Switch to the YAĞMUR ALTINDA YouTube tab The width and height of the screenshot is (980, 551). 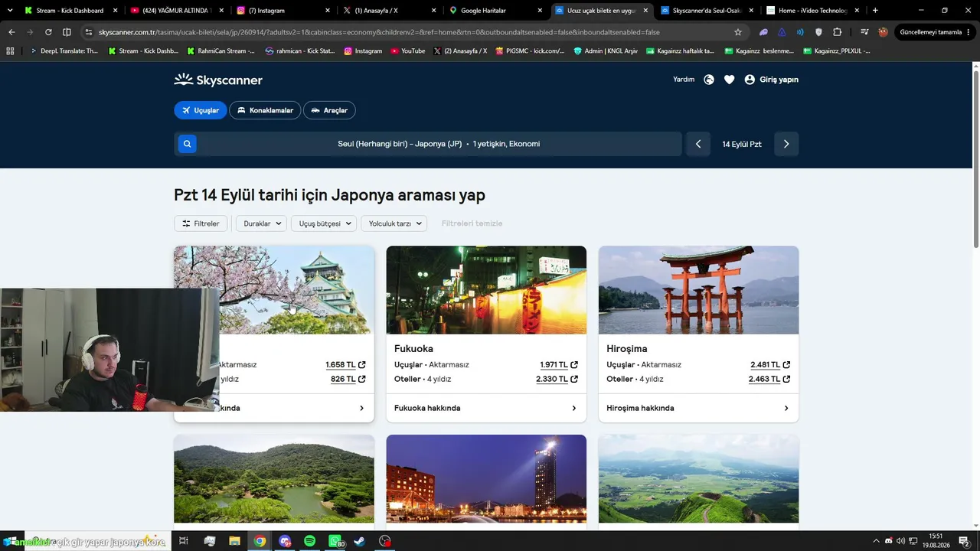(x=176, y=11)
